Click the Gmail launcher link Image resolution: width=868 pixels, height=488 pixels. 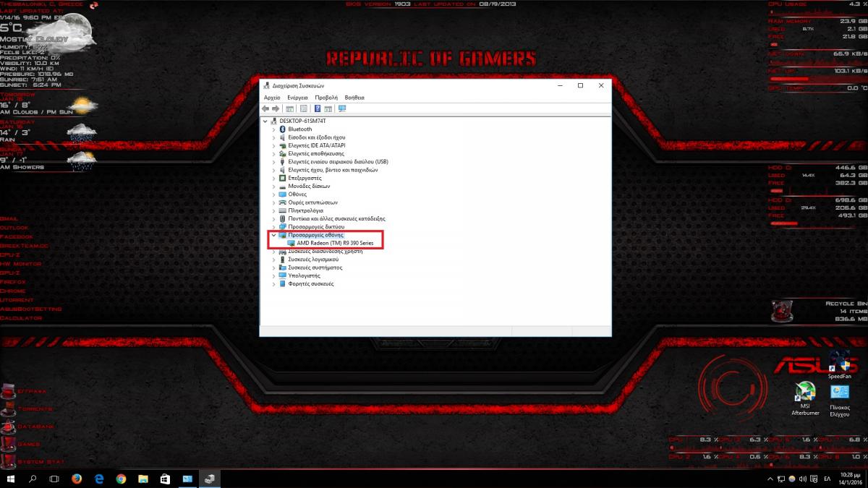tap(9, 218)
